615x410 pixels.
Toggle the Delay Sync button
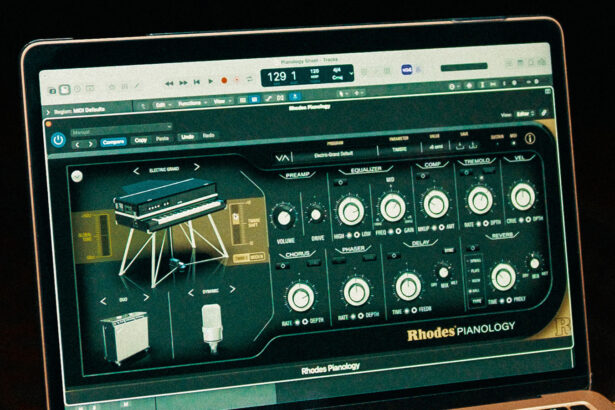449,250
